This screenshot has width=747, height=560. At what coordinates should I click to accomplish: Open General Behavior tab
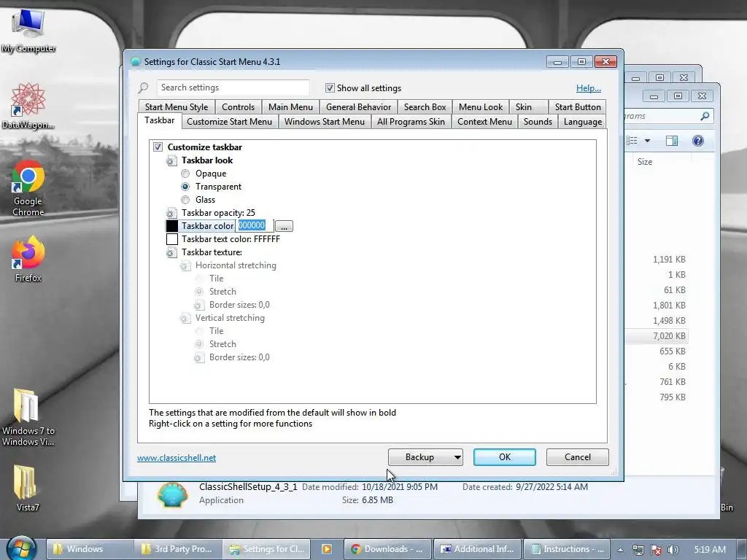coord(358,107)
